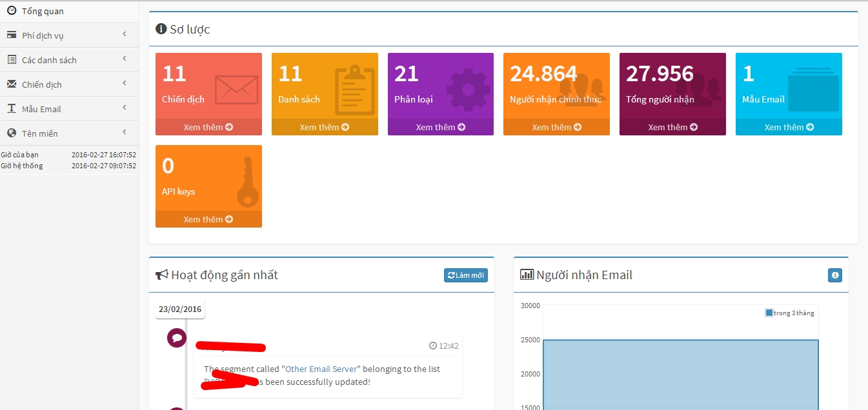This screenshot has height=410, width=868.
Task: Click the bar chart icon beside Người nhận Email
Action: pos(527,275)
